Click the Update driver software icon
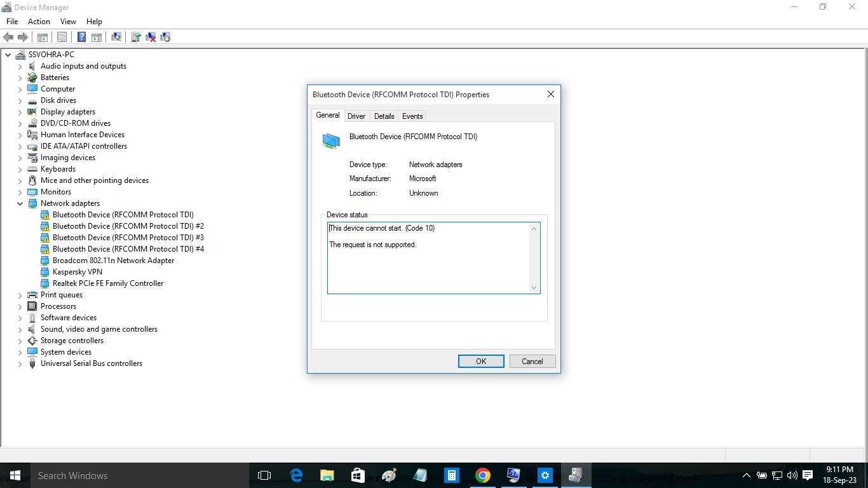This screenshot has width=868, height=488. coord(136,37)
